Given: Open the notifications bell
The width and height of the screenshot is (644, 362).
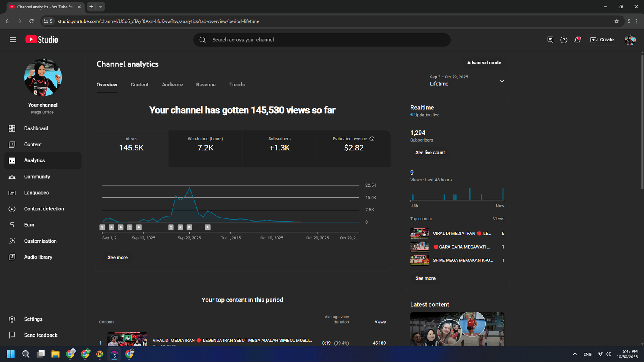Looking at the screenshot, I should click(577, 40).
